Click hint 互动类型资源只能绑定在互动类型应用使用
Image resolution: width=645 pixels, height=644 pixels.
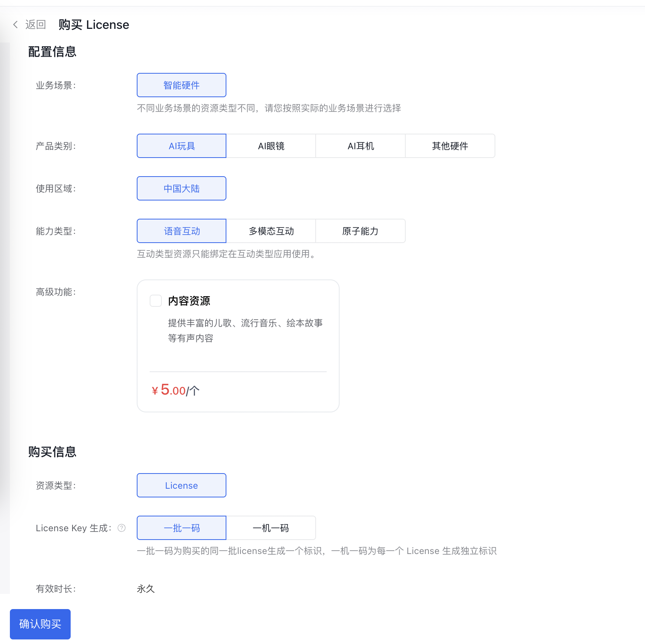(x=226, y=254)
